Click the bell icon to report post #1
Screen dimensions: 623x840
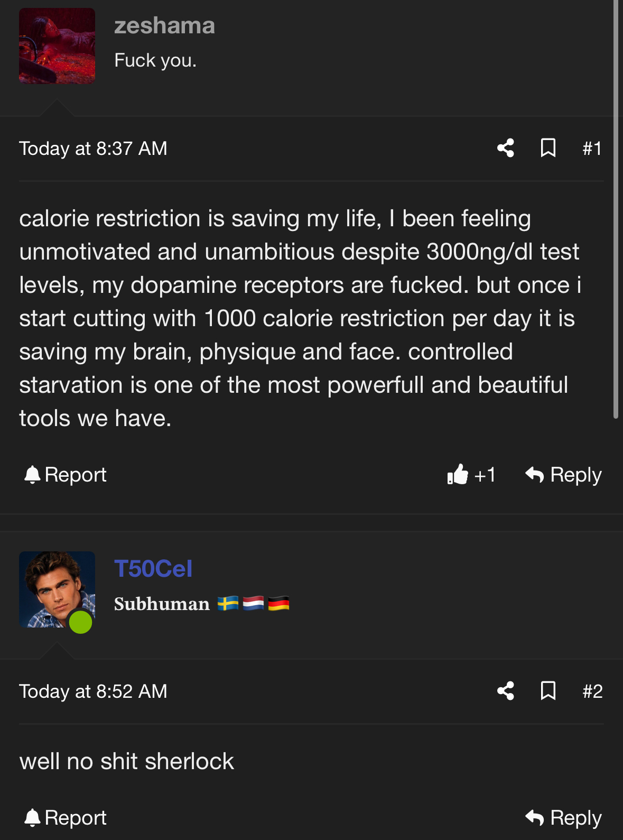pyautogui.click(x=32, y=475)
